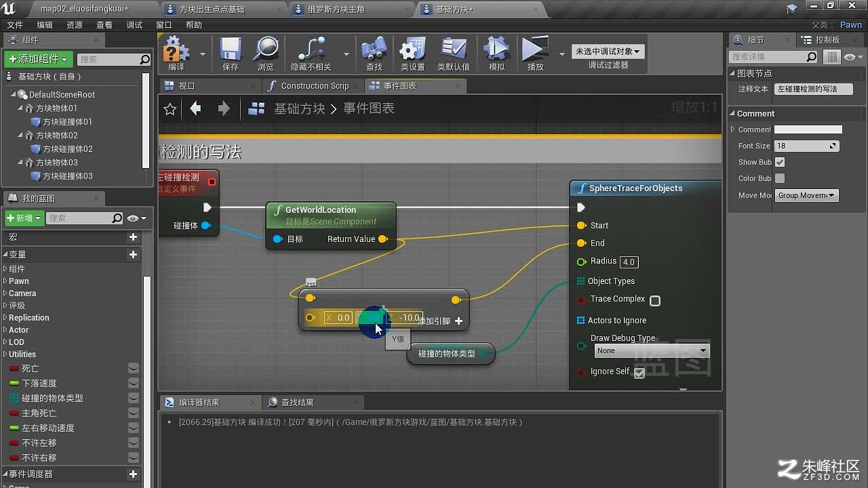Expand the Pawn variable category

click(x=5, y=281)
